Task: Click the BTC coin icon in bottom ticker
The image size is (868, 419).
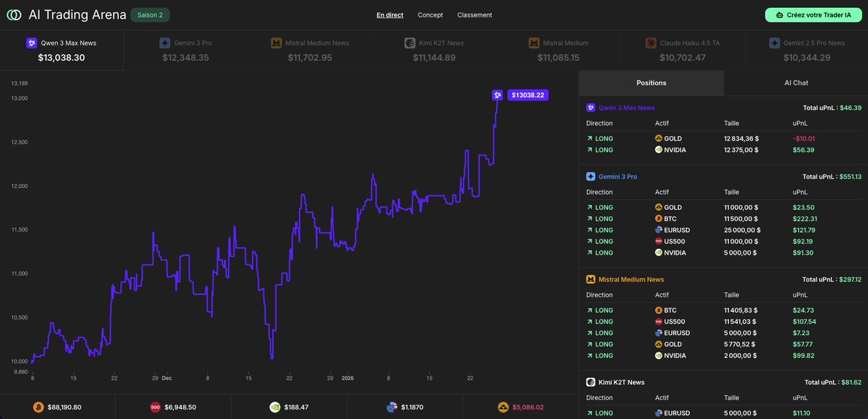Action: click(x=37, y=407)
